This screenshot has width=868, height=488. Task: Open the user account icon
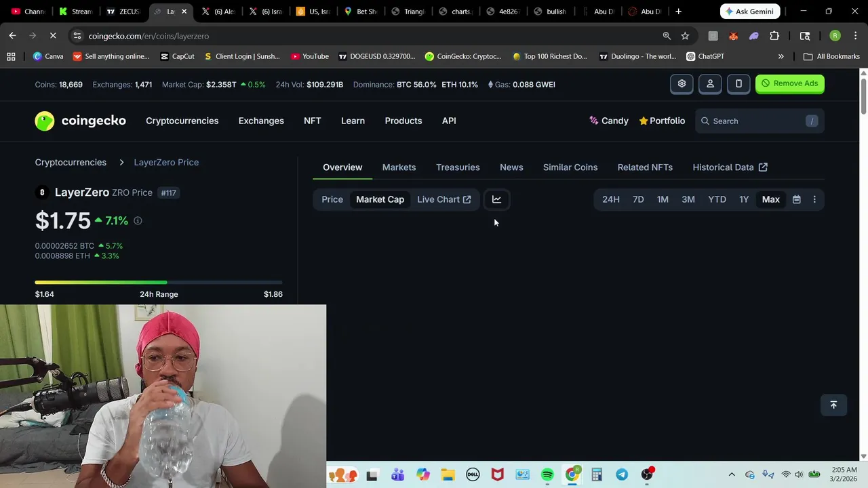click(710, 83)
